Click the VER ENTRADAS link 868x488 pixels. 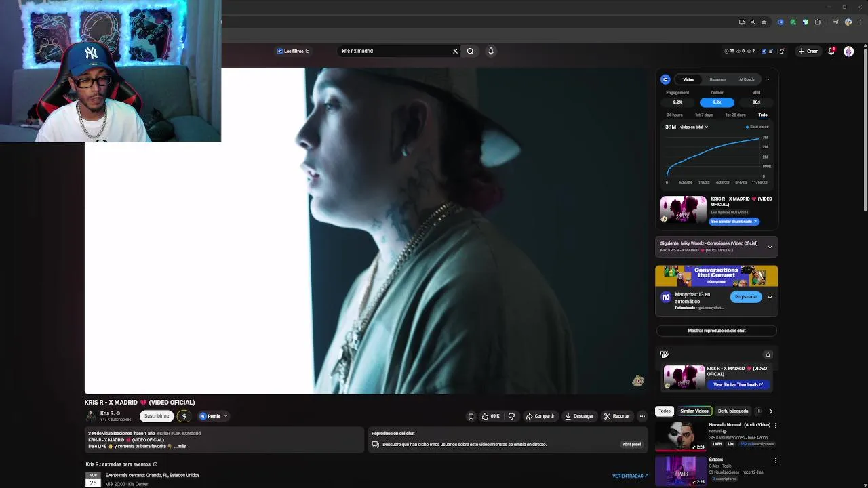pos(630,476)
